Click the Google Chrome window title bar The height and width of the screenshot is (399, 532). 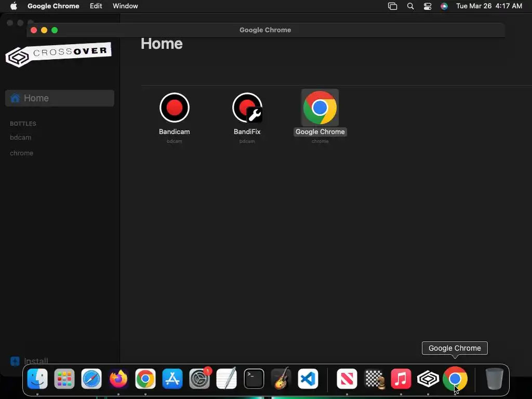coord(265,30)
